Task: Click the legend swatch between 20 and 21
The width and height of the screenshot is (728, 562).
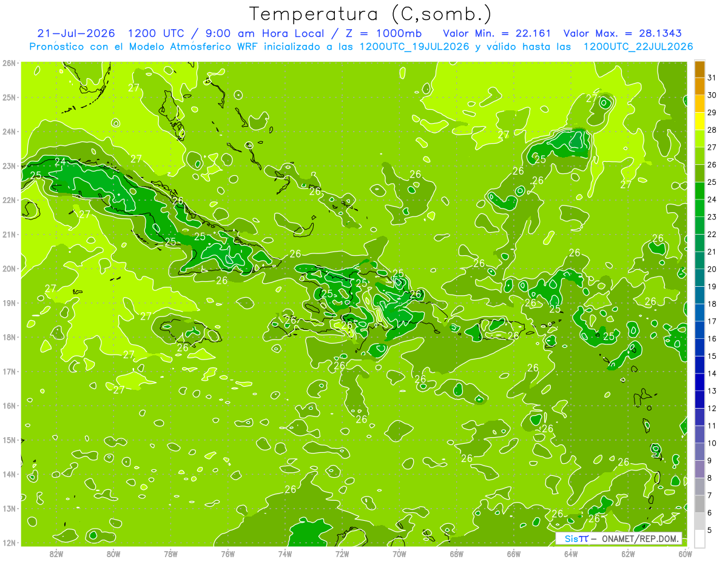Action: [699, 261]
